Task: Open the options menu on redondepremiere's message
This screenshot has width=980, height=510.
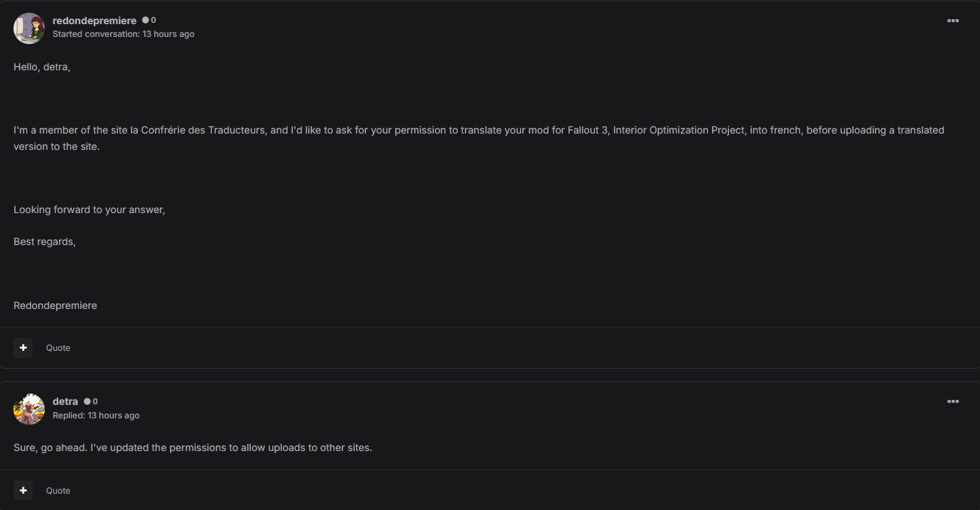Action: (x=953, y=21)
